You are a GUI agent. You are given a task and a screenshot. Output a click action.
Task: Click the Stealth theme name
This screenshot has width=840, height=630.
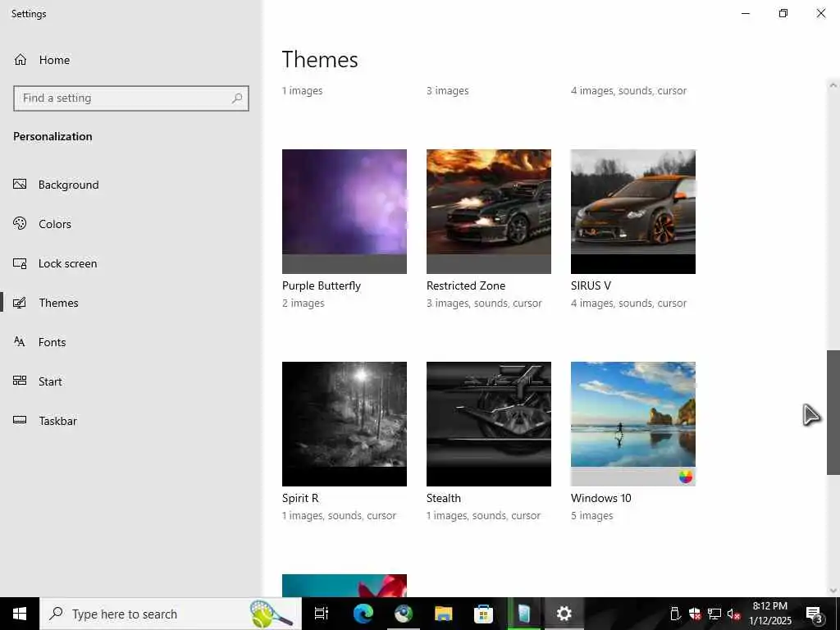coord(443,498)
